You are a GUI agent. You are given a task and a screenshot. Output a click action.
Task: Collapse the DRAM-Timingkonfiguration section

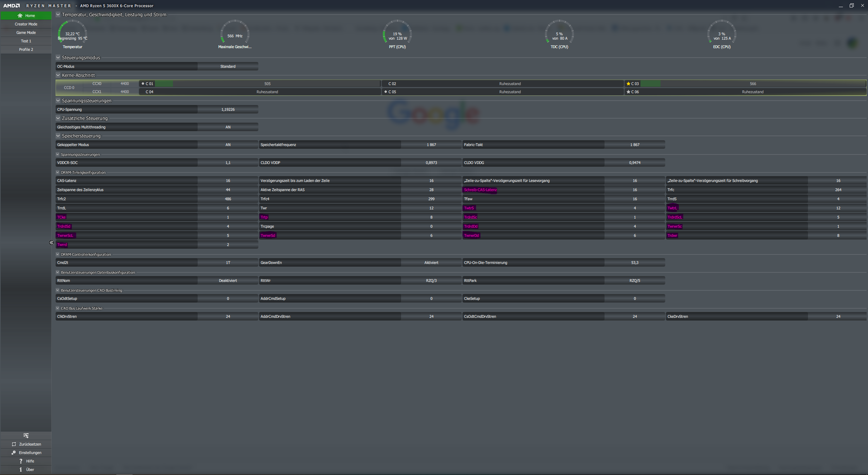(58, 172)
